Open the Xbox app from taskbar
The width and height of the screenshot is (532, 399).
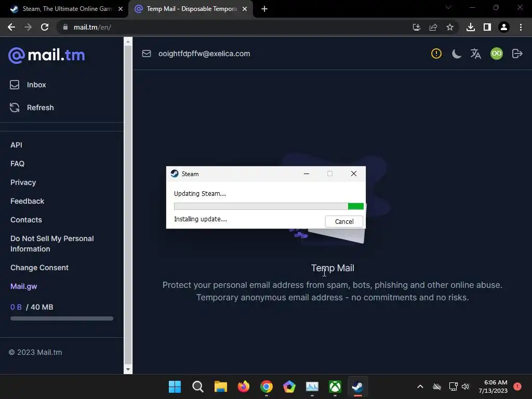[335, 387]
